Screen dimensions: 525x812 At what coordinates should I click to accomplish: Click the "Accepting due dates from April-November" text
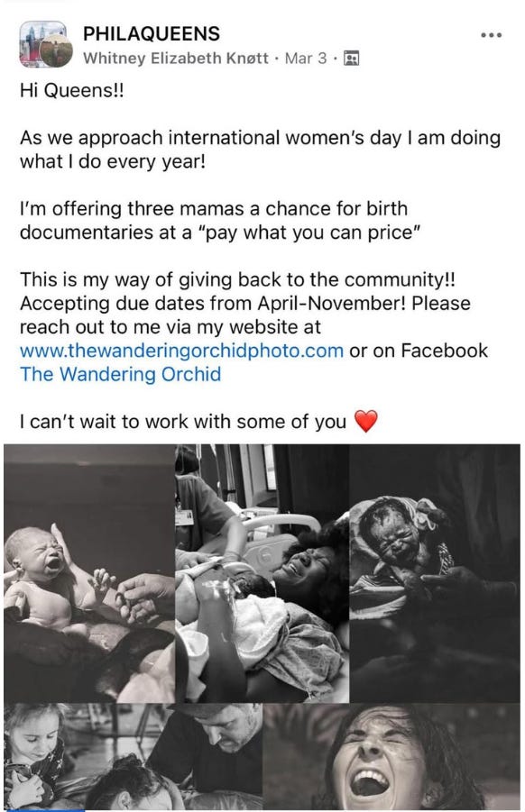[x=213, y=303]
